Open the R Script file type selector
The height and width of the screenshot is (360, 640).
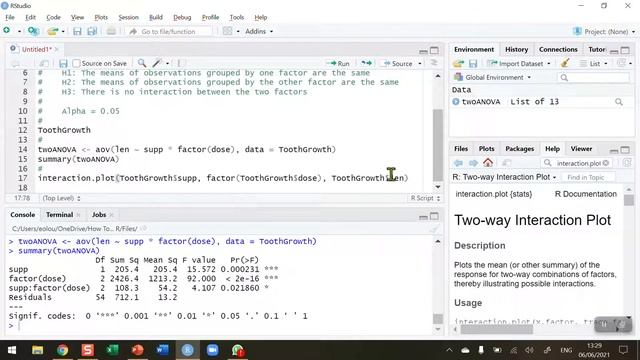[425, 198]
